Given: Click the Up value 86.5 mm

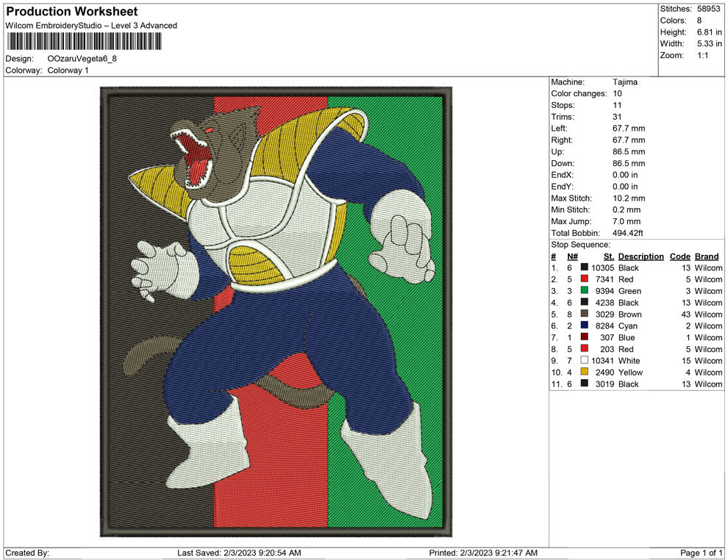Looking at the screenshot, I should (x=629, y=151).
